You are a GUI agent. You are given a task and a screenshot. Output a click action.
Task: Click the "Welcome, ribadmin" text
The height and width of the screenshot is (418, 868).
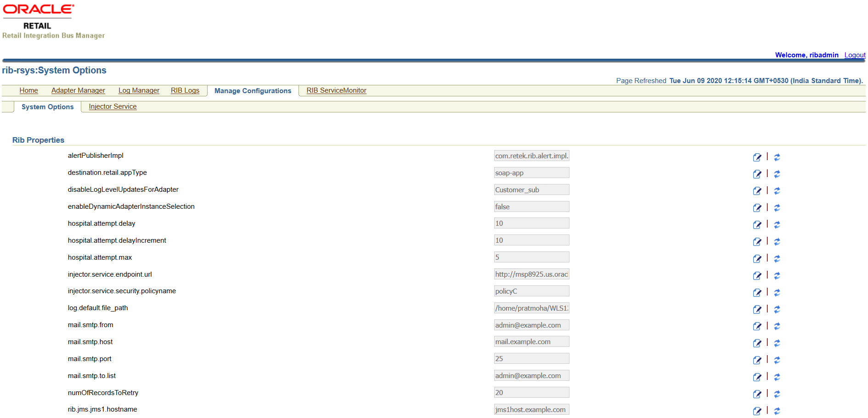point(806,55)
